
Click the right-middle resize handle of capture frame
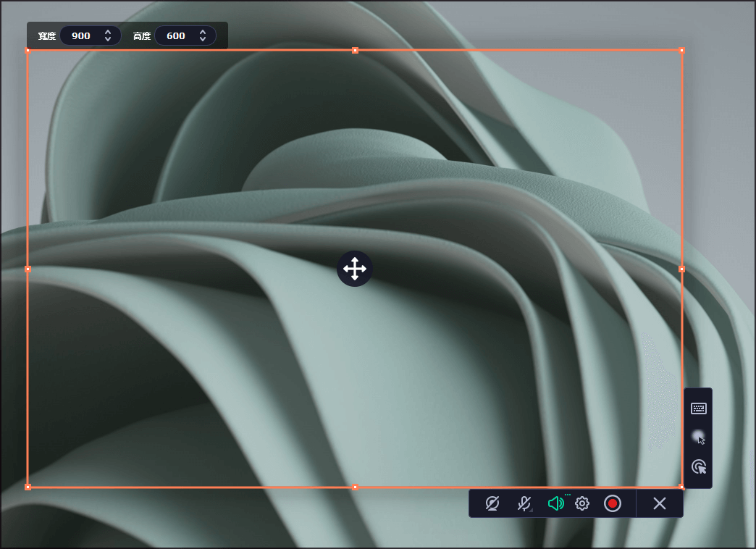click(x=681, y=269)
